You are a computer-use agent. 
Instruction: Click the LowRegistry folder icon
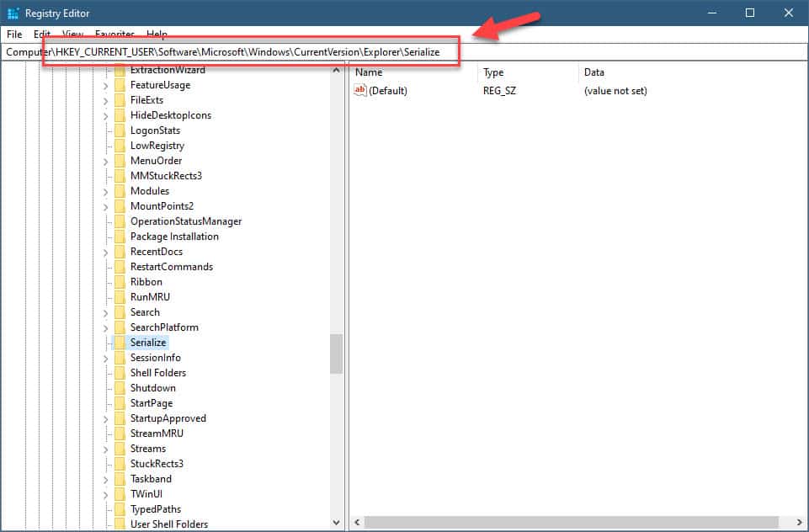pyautogui.click(x=120, y=146)
